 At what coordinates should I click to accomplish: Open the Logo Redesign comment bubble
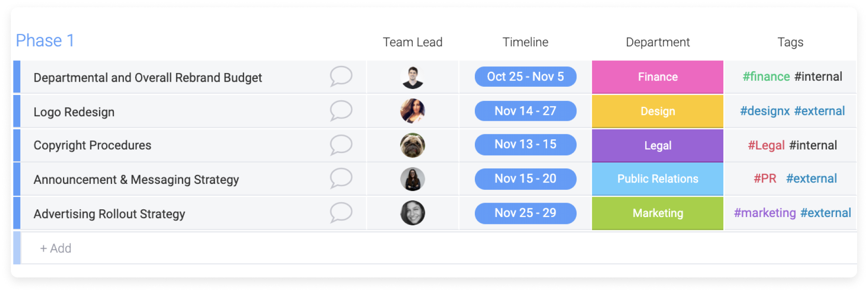[x=341, y=110]
